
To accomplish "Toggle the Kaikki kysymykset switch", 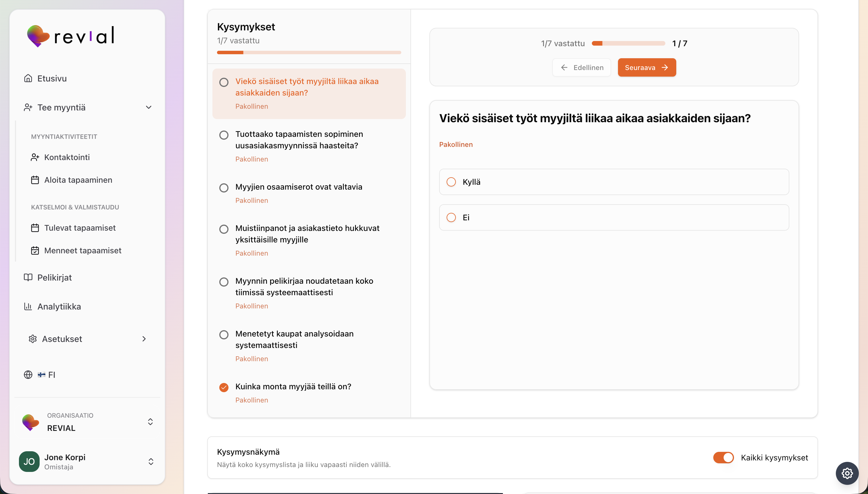I will coord(723,458).
